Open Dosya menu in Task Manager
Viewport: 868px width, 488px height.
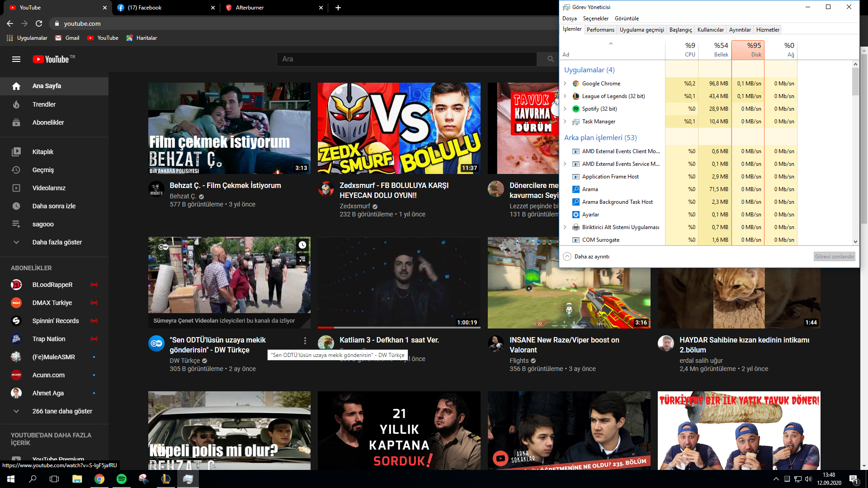click(x=569, y=19)
